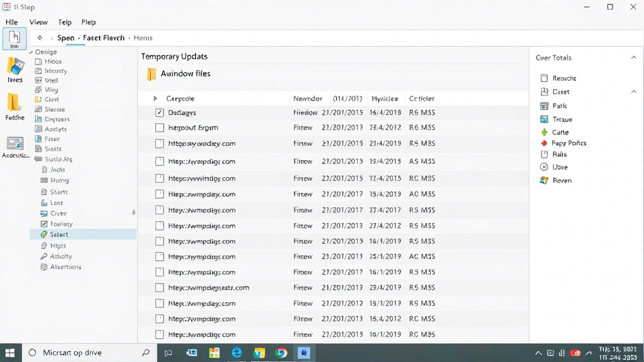
Task: Click the colorful 'Reven' icon
Action: click(544, 180)
